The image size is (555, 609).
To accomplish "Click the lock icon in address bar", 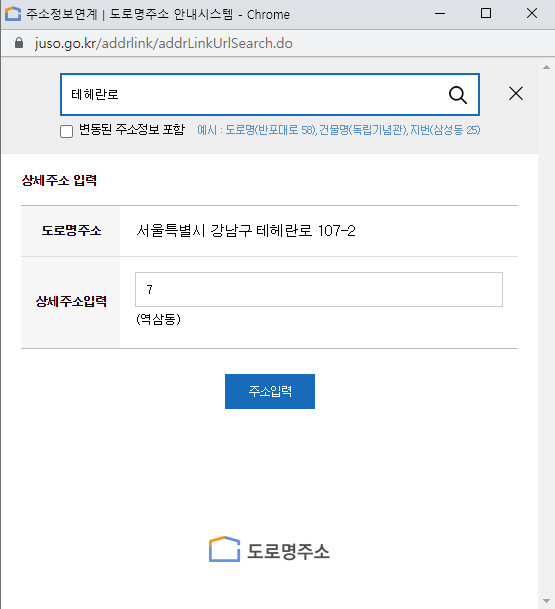I will click(x=19, y=43).
